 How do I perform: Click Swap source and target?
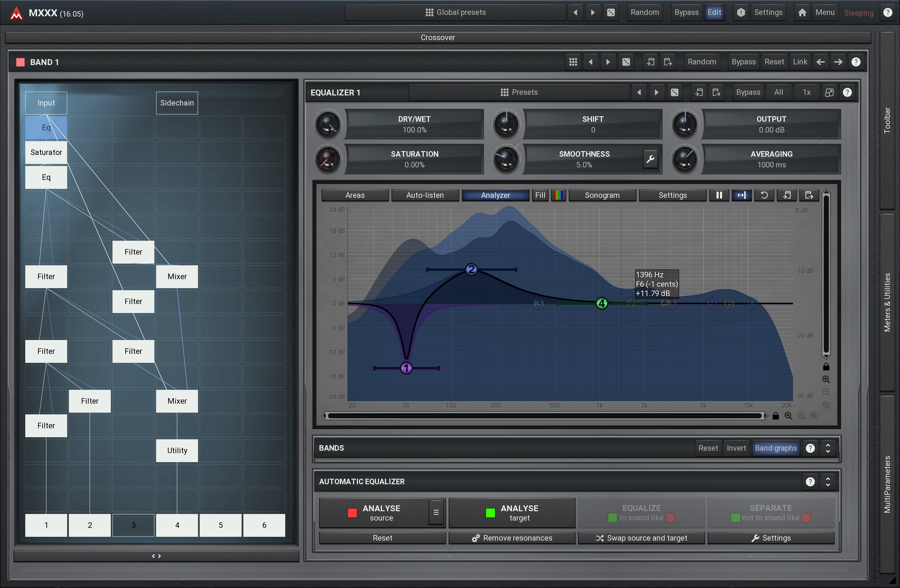click(x=641, y=538)
